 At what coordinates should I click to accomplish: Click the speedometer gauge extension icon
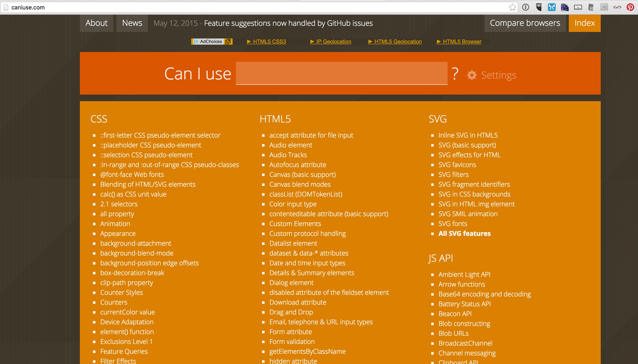pos(565,7)
